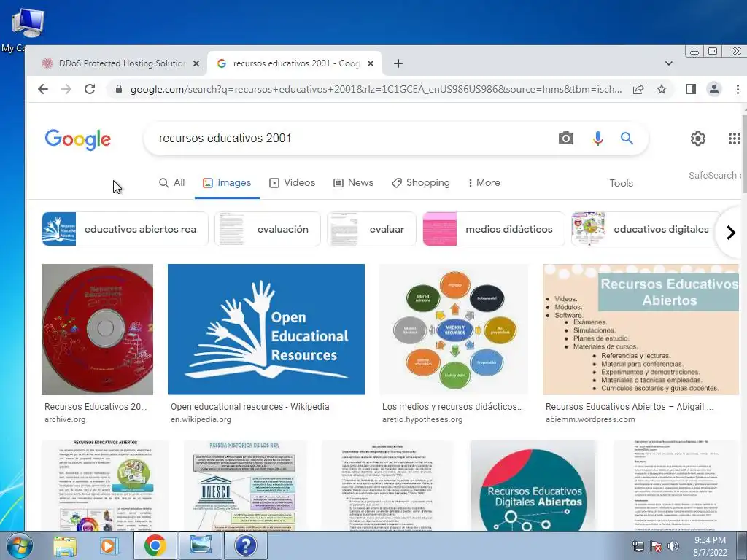Open the medios y recursos diagram image
Viewport: 747px width, 560px height.
[454, 330]
